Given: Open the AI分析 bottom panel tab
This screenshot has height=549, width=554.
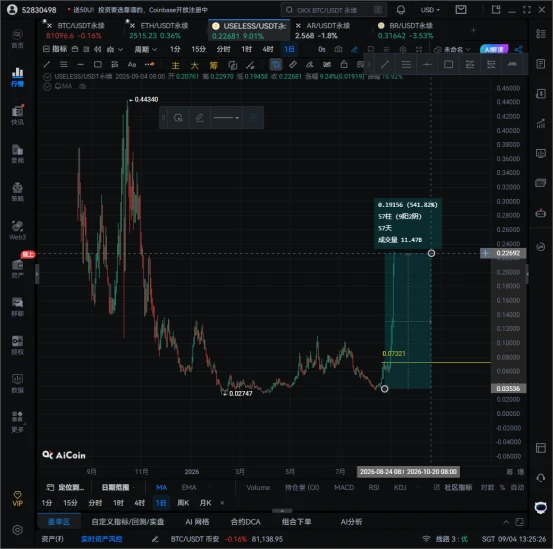Looking at the screenshot, I should (351, 522).
